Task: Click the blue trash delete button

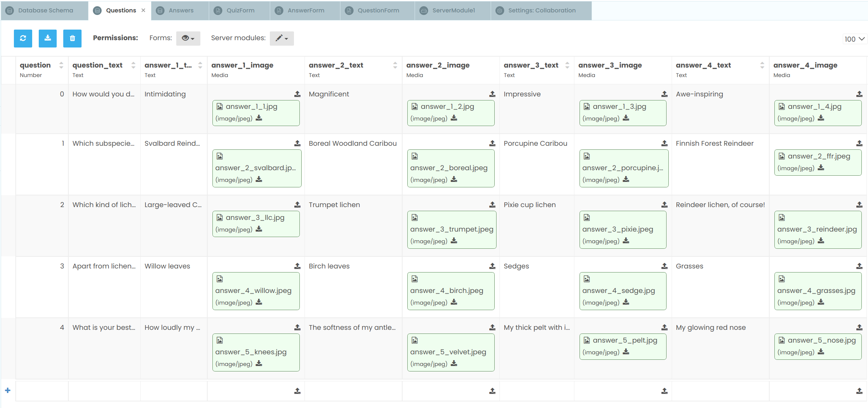Action: [72, 38]
